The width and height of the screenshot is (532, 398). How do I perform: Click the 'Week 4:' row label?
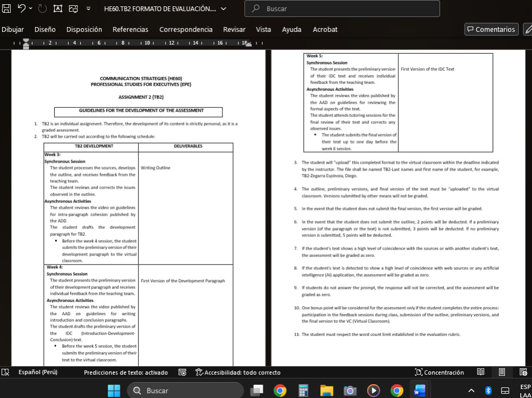(55, 267)
